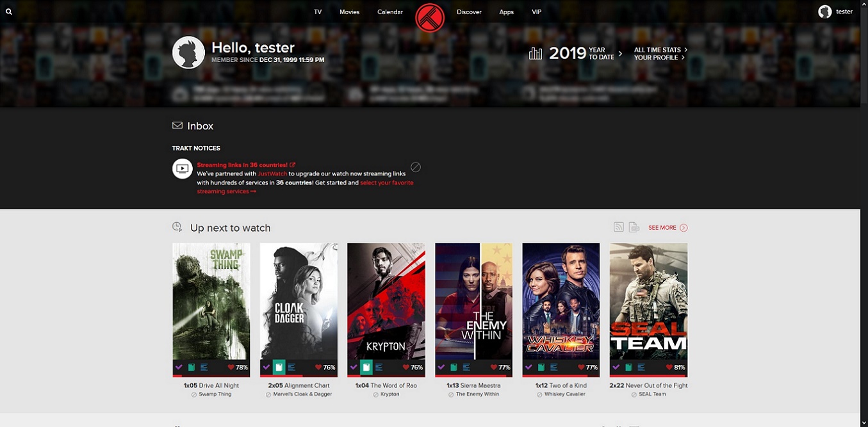Viewport: 868px width, 427px height.
Task: Open the Whiskey Cavalier poster
Action: pyautogui.click(x=561, y=301)
